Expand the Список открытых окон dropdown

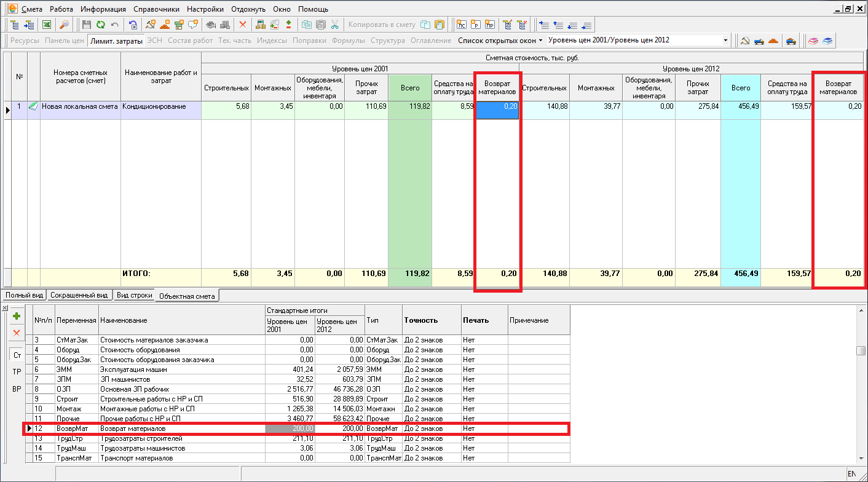tap(500, 40)
